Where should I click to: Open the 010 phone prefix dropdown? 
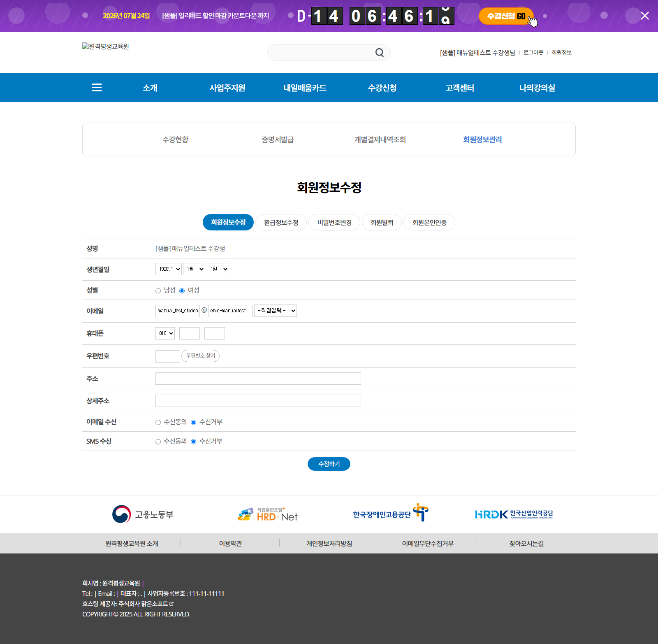pyautogui.click(x=165, y=333)
